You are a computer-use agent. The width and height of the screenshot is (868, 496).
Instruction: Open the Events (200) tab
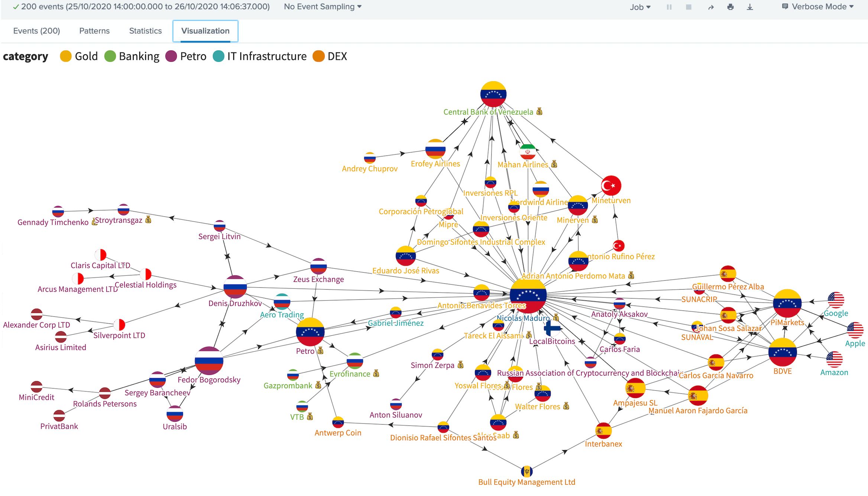pos(36,31)
